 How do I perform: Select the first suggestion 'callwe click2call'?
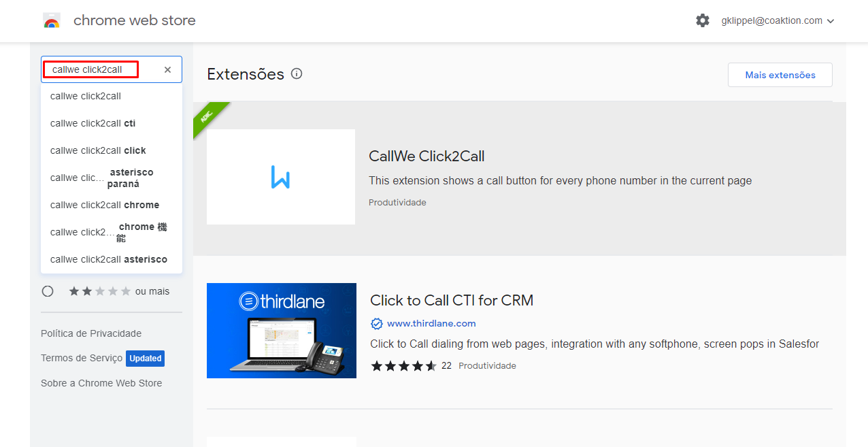pos(112,96)
